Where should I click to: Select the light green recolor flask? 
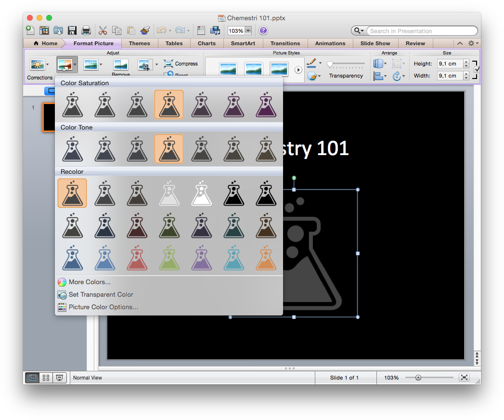coord(169,258)
